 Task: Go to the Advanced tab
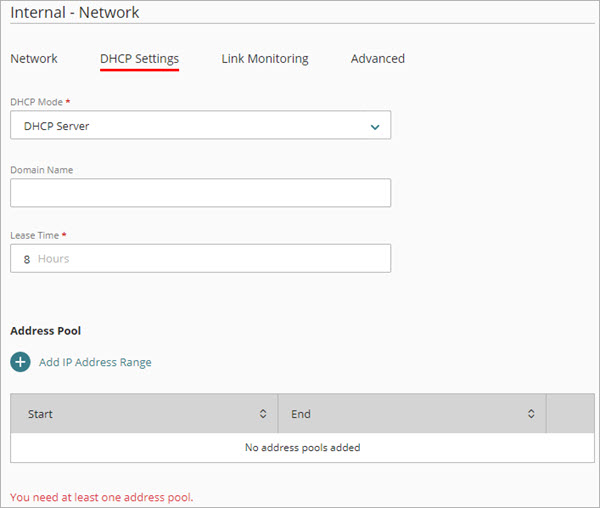377,59
